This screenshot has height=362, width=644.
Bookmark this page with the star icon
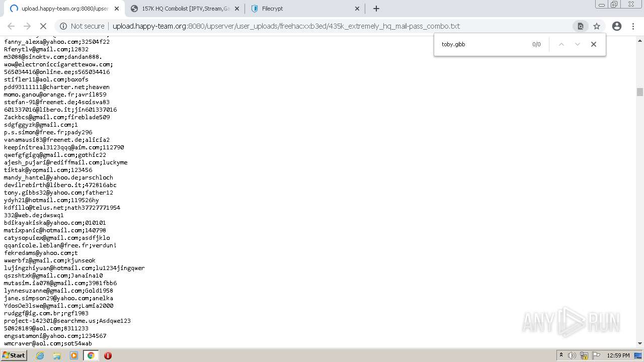597,26
